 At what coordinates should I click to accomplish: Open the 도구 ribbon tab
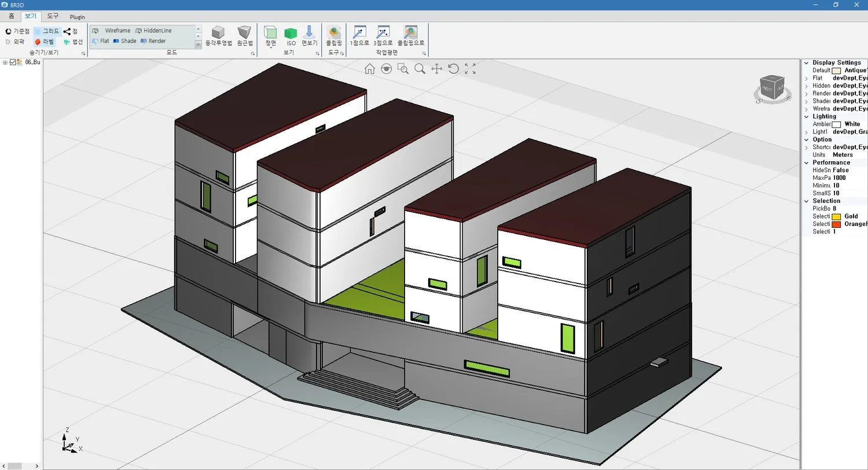click(53, 16)
